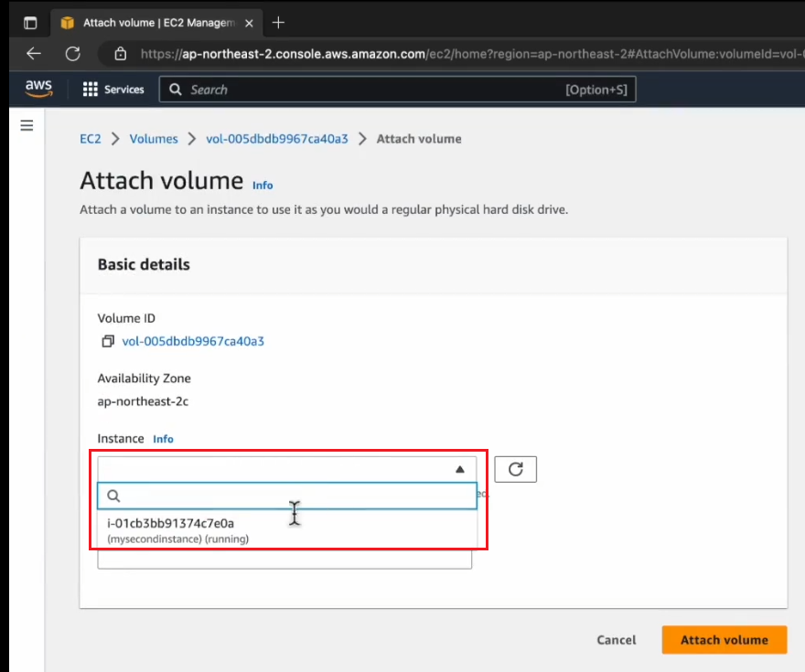Click the instance filter search field

[x=287, y=496]
